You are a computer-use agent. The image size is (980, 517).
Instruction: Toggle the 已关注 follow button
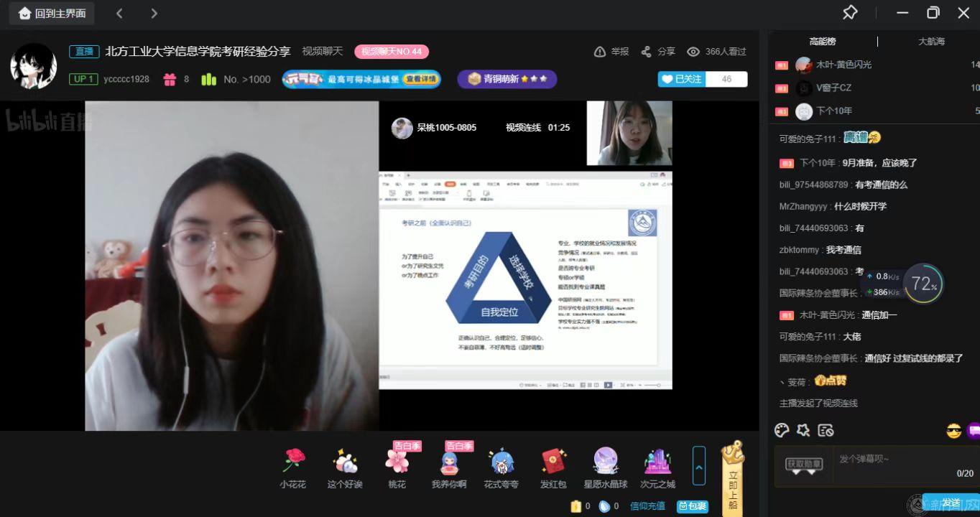[682, 79]
